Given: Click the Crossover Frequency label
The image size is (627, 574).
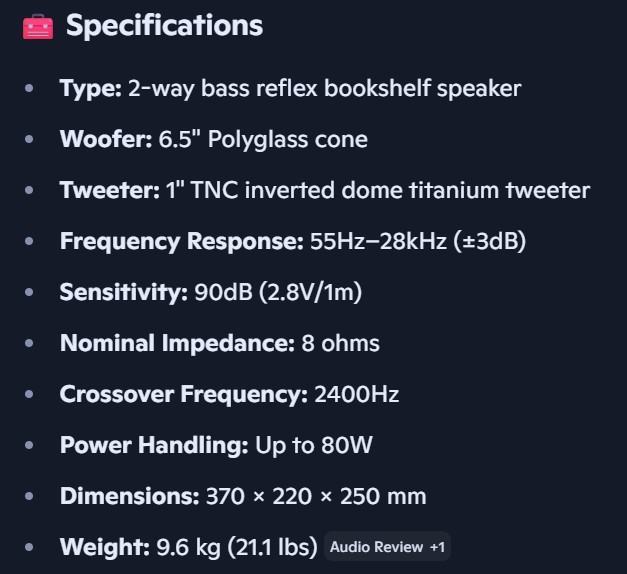Looking at the screenshot, I should click(183, 394).
